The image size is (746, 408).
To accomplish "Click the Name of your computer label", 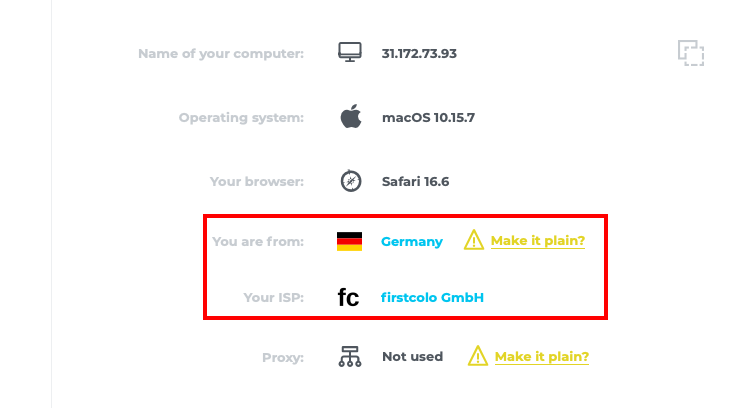I will point(221,54).
